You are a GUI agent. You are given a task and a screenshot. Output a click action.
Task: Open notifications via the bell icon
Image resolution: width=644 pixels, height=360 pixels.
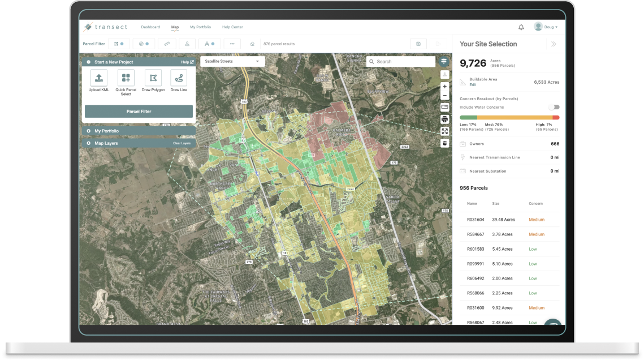[520, 27]
